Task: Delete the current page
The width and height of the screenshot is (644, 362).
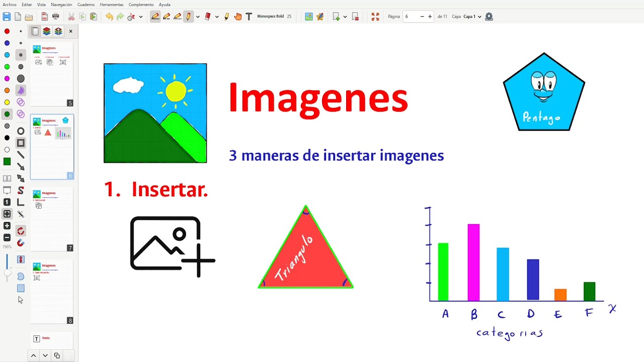Action: (x=355, y=17)
